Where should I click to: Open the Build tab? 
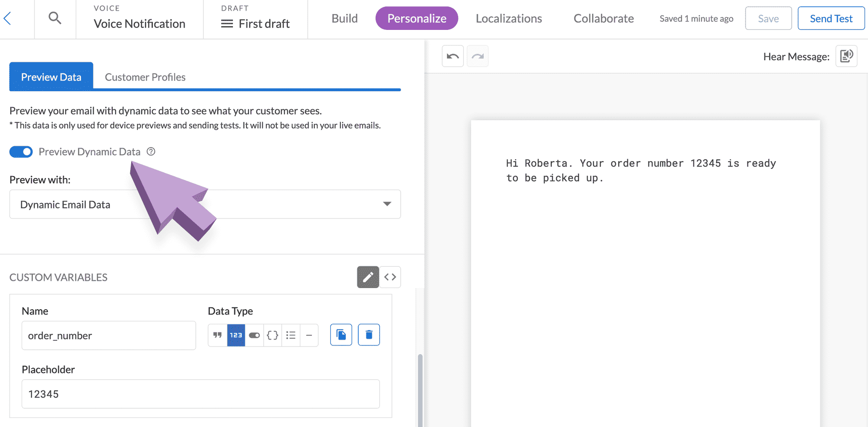(x=345, y=18)
